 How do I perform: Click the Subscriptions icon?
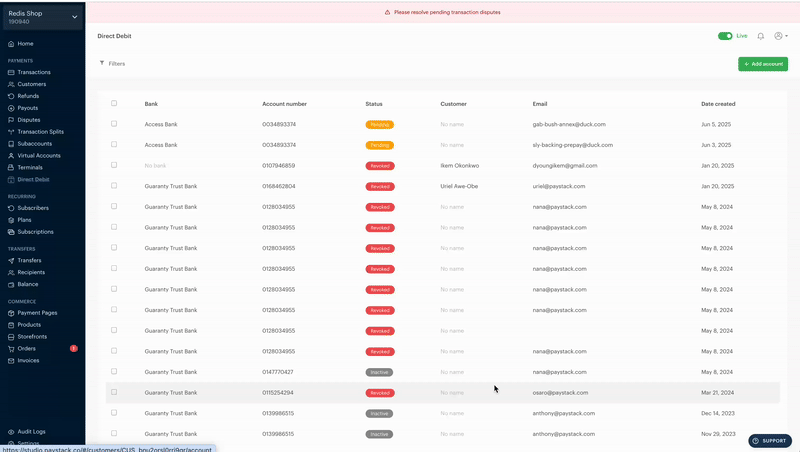[x=11, y=232]
